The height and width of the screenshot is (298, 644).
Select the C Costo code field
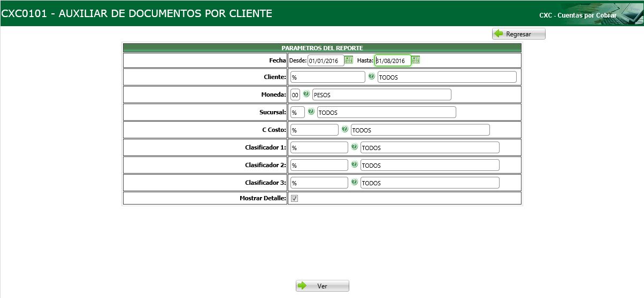pos(315,130)
